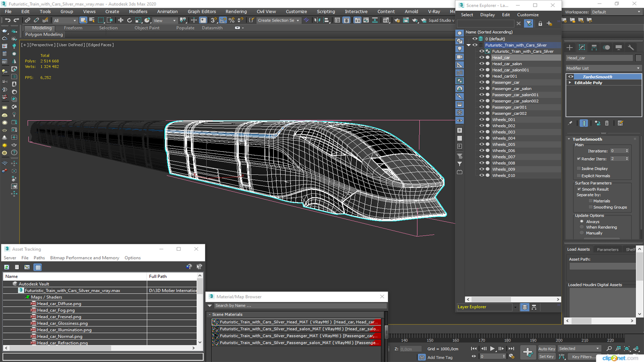Select the When Rendering update option
Screen dimensions: 644x362
click(582, 227)
